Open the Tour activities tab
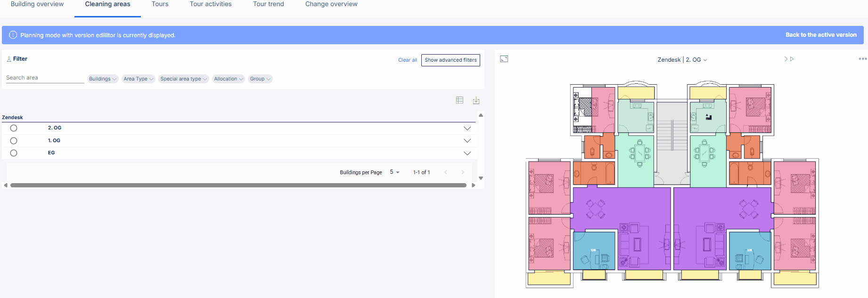Viewport: 868px width, 298px height. (x=211, y=4)
